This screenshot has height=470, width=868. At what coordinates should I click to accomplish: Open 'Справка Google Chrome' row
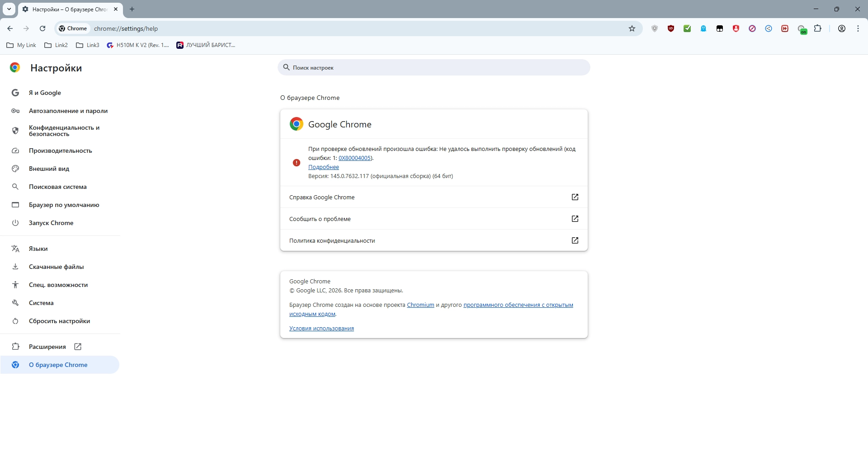(x=434, y=197)
